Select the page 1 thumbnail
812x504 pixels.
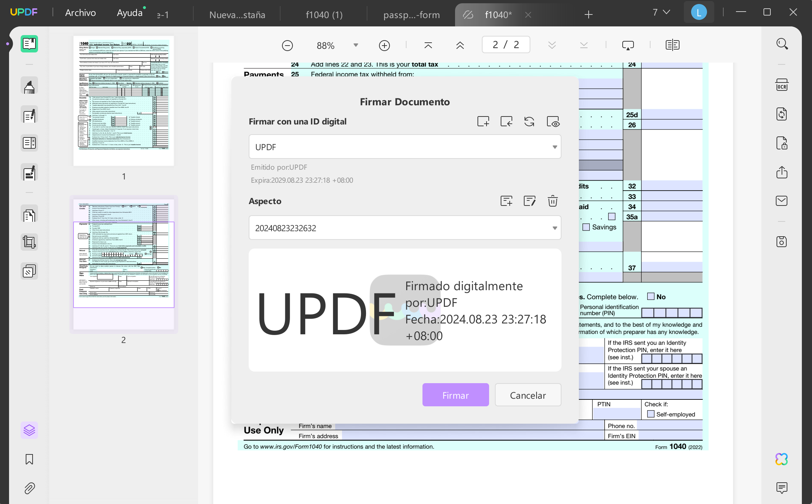[x=123, y=101]
